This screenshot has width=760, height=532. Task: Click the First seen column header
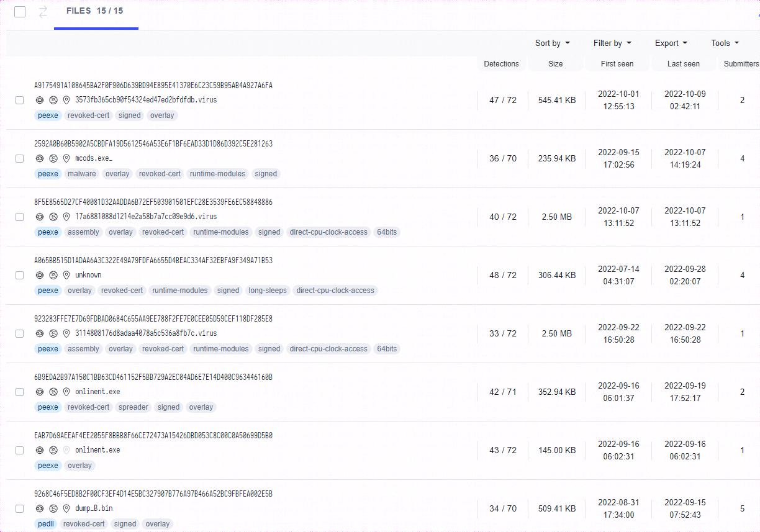617,63
